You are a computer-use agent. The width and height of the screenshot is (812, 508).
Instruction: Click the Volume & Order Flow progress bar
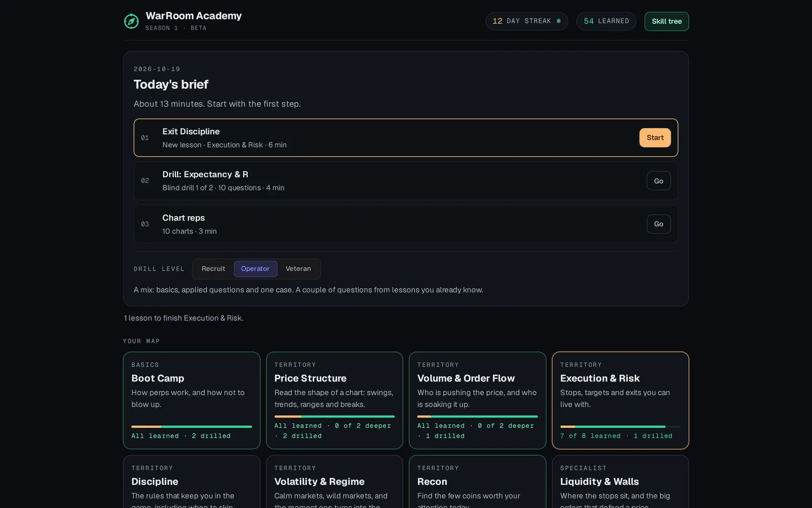tap(478, 417)
